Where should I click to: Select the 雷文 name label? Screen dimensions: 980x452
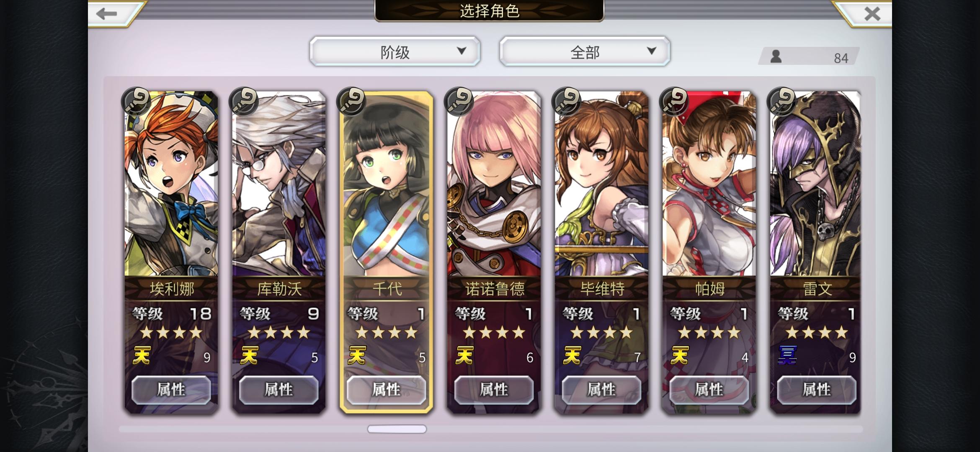coord(817,289)
